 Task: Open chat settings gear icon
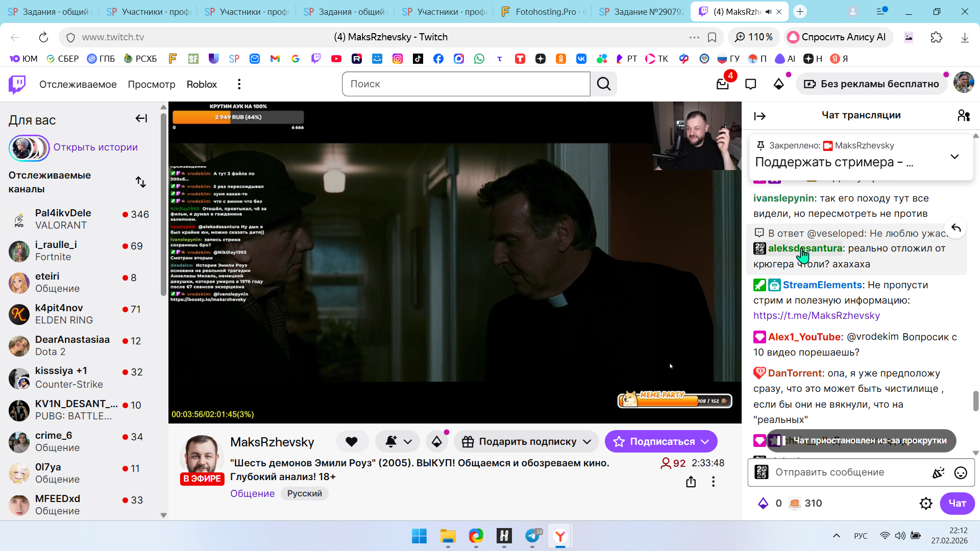(926, 504)
